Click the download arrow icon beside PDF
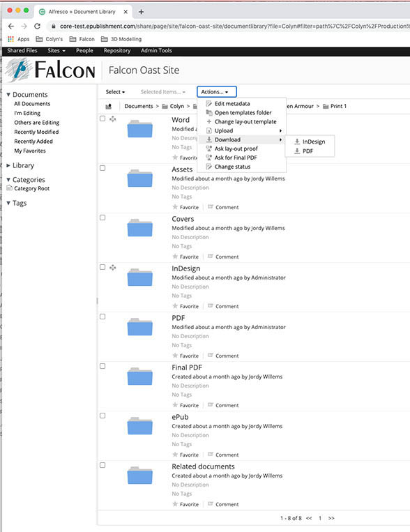The height and width of the screenshot is (532, 410). (x=297, y=151)
